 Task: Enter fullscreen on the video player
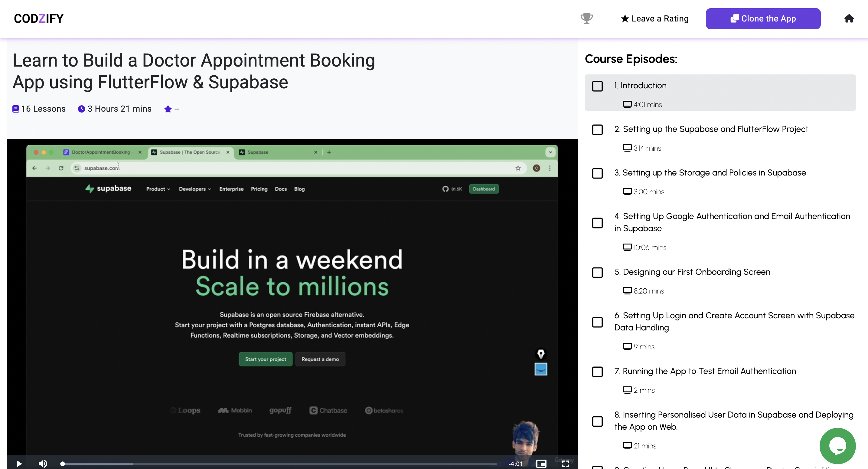click(566, 464)
